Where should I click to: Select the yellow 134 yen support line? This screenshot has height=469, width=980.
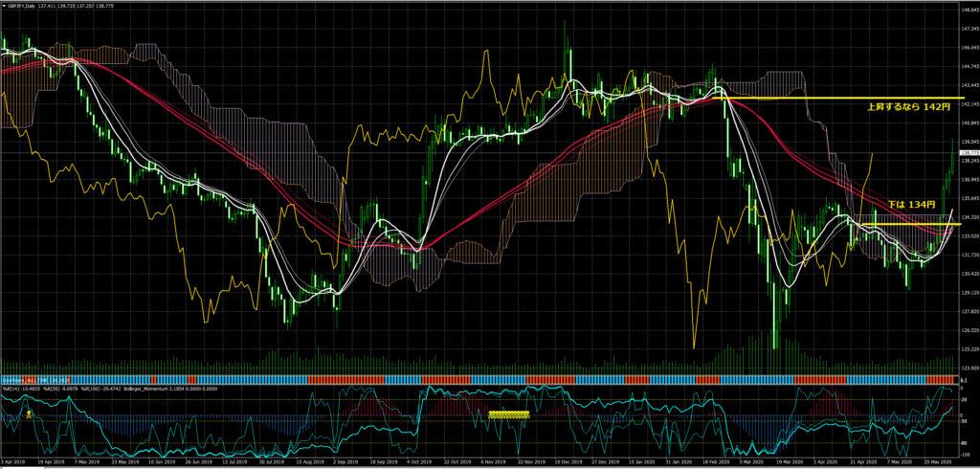pos(904,224)
